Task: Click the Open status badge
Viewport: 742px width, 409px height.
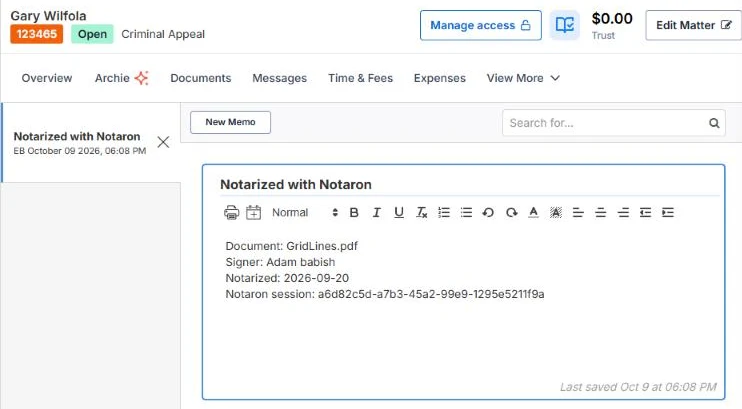Action: pyautogui.click(x=92, y=34)
